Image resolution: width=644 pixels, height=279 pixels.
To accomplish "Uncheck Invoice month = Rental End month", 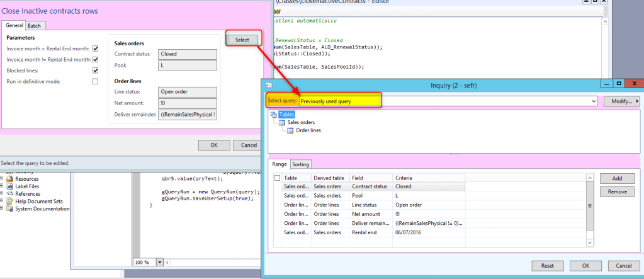I will click(x=96, y=48).
